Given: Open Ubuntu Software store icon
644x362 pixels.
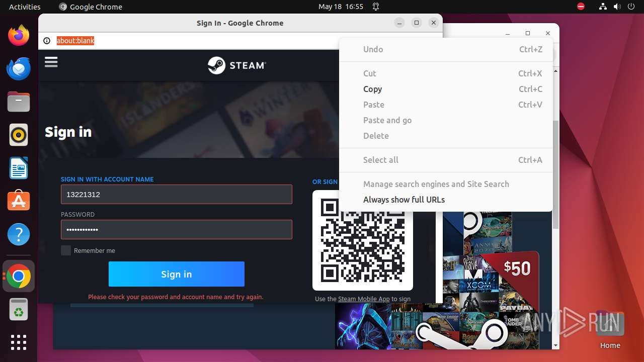Looking at the screenshot, I should pyautogui.click(x=19, y=201).
